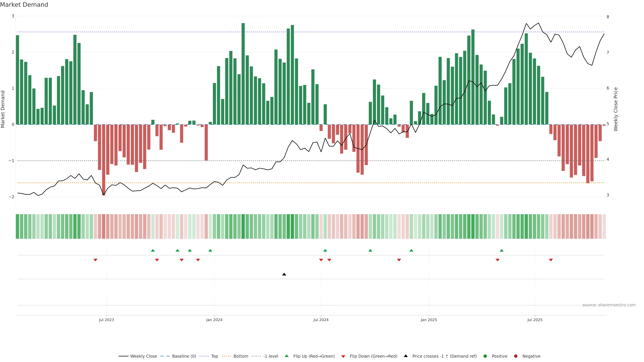Click the Negative red dot in legend
Image resolution: width=644 pixels, height=362 pixels.
[516, 356]
